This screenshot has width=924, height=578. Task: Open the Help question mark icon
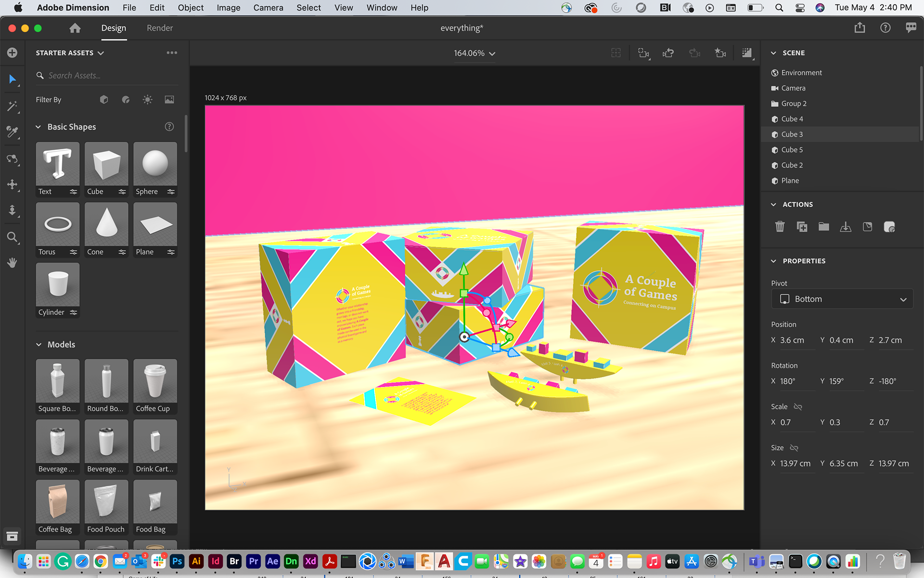pos(885,28)
